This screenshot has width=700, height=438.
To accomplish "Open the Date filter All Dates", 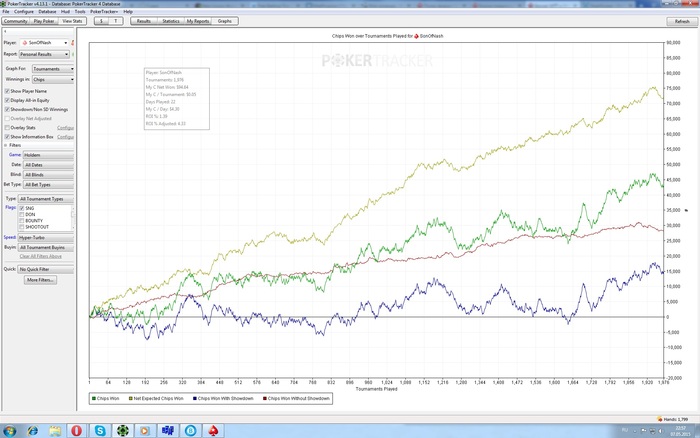I will (48, 165).
